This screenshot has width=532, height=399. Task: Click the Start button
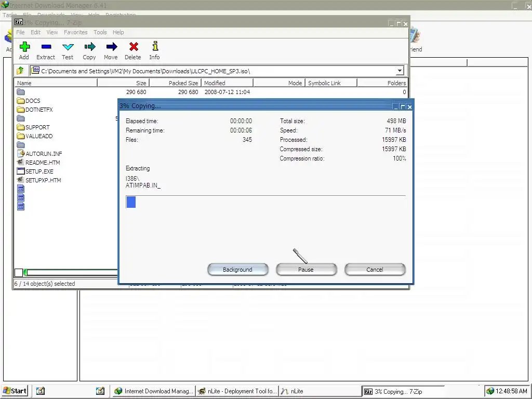[x=14, y=391]
